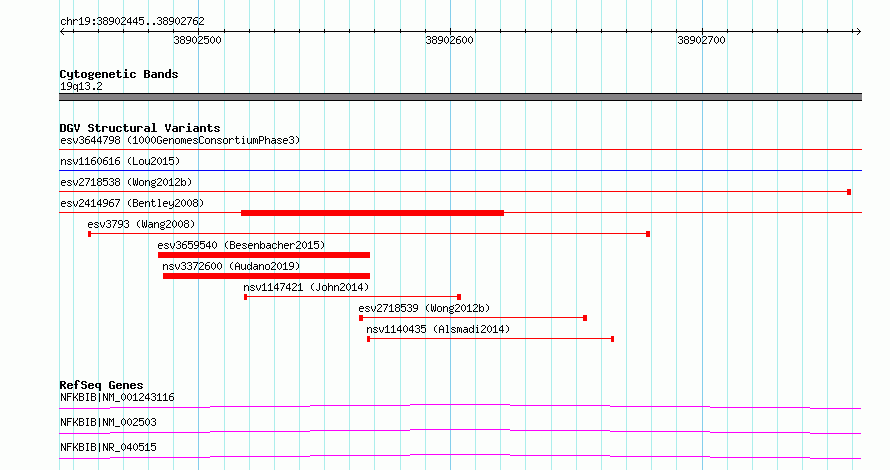Click the esv2718539 Wong2012b feature line

pyautogui.click(x=473, y=318)
